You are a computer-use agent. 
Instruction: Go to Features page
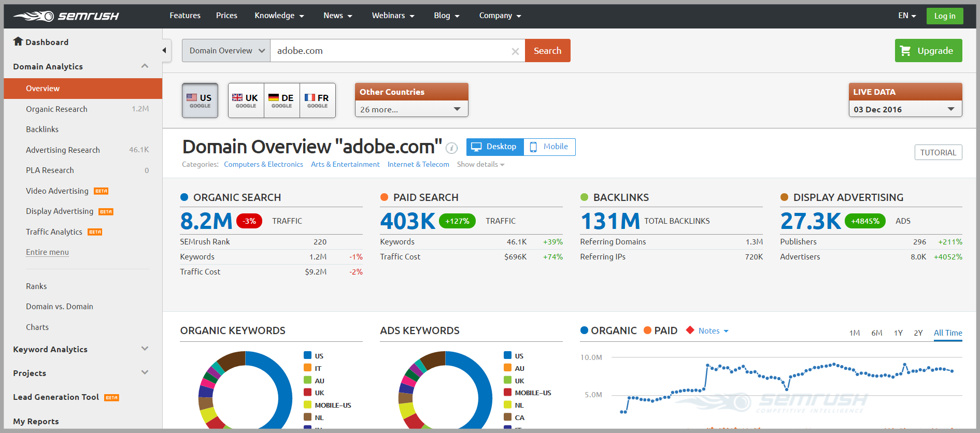pos(185,16)
